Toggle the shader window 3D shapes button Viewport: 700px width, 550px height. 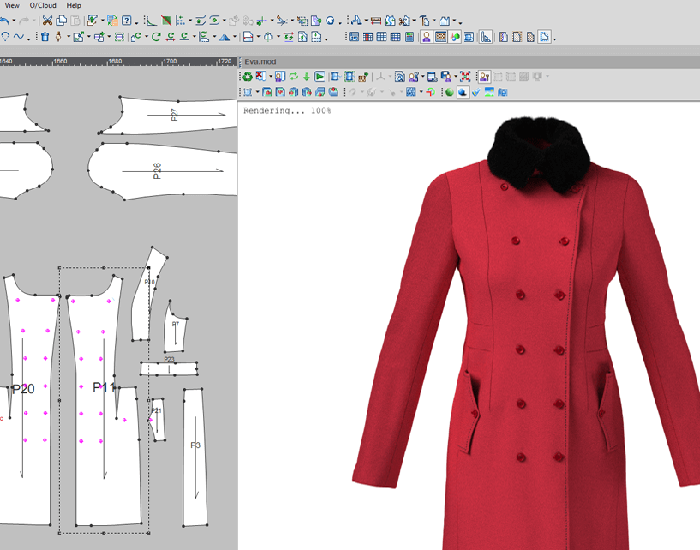click(x=455, y=37)
